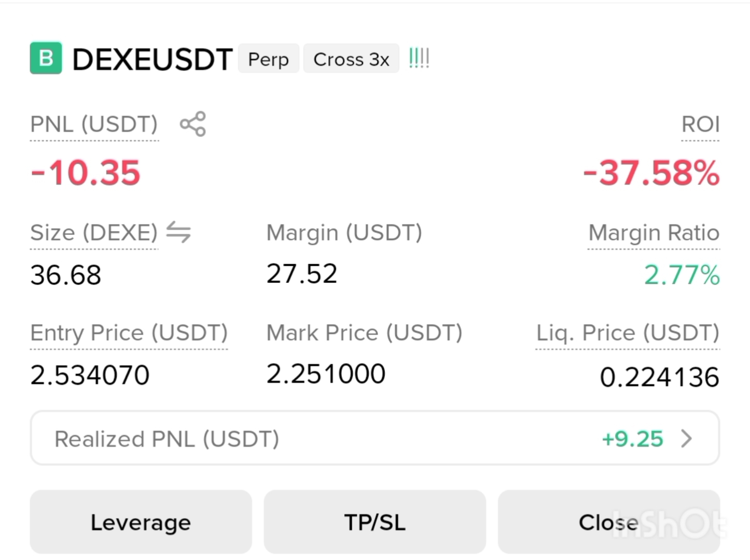Tap the green B long-position badge
This screenshot has height=560, width=750.
(46, 58)
